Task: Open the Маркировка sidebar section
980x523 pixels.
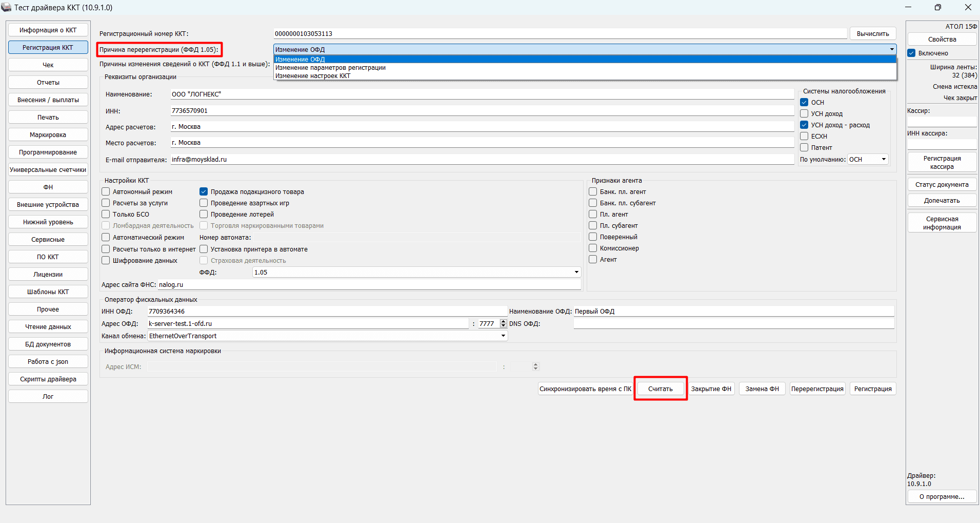Action: 48,135
